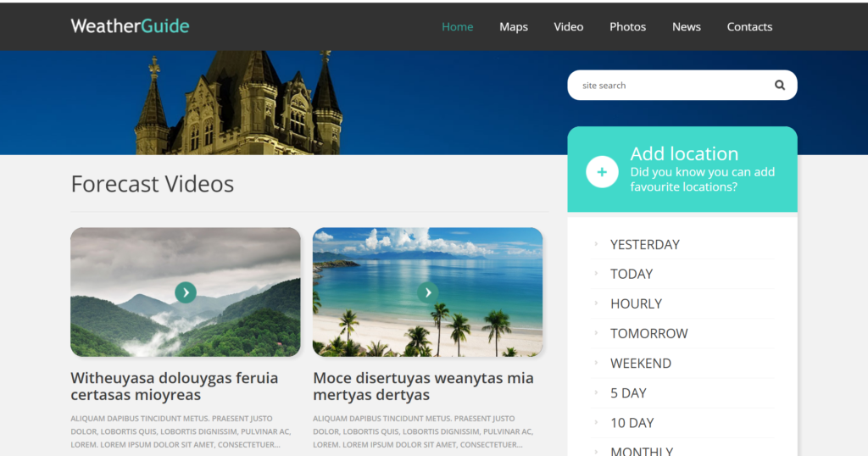Play the beach forecast video arrow
The width and height of the screenshot is (868, 456).
point(428,292)
